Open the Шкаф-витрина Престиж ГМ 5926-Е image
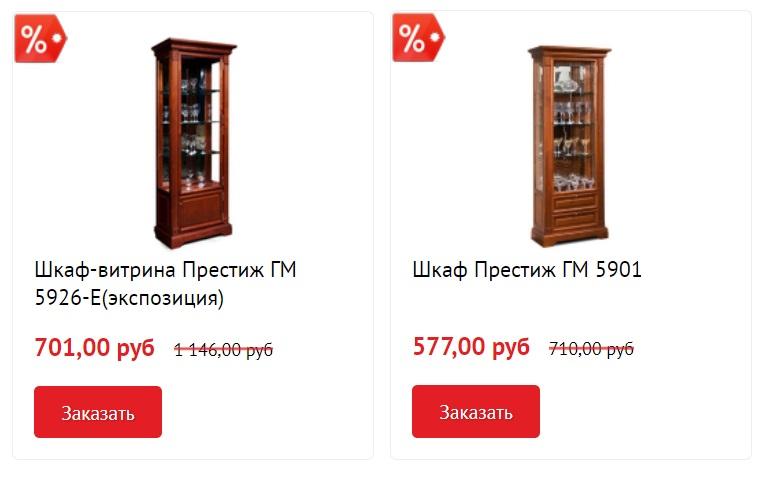Viewport: 770px width, 477px height. click(x=193, y=143)
